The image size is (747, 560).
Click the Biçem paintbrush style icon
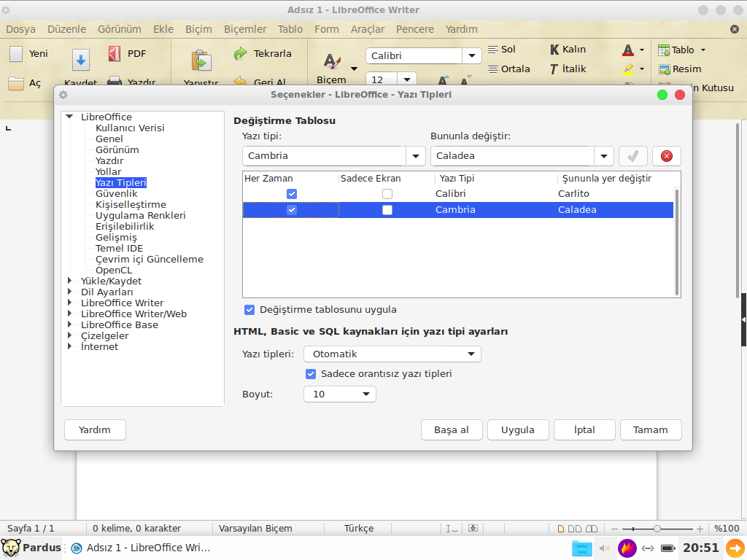[x=332, y=61]
